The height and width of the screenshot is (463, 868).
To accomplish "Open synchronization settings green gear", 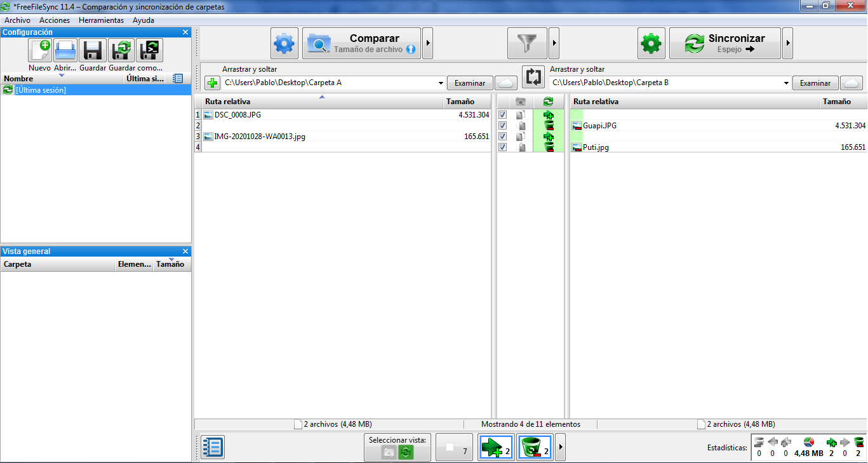I will [x=651, y=43].
